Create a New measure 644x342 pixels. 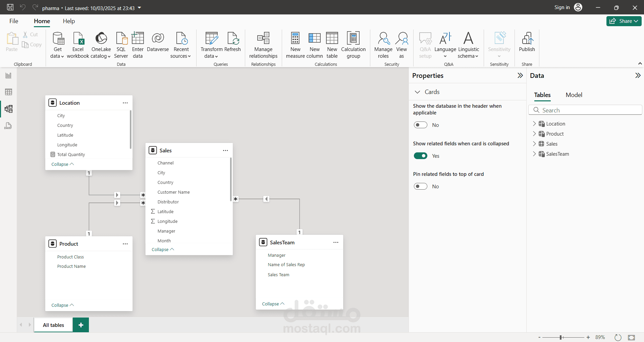[295, 45]
